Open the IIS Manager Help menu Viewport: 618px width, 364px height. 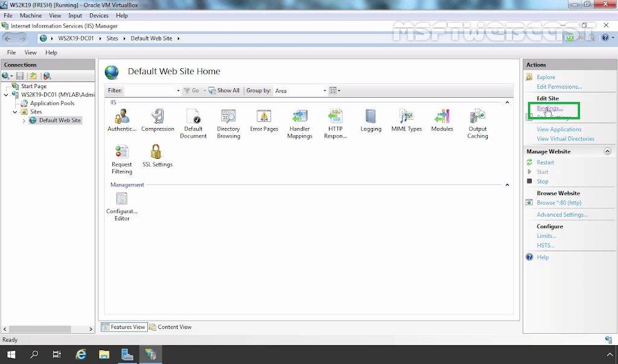pos(51,53)
